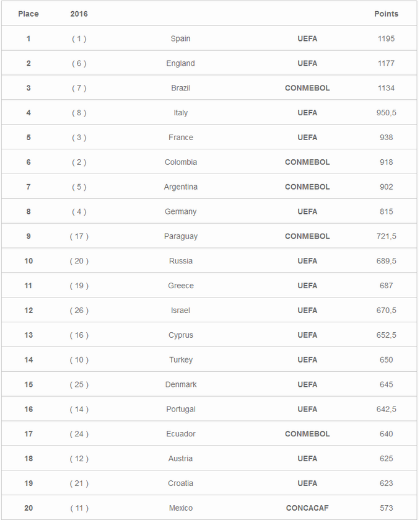Click the 950,5 points cell
The image size is (420, 520).
[x=386, y=113]
